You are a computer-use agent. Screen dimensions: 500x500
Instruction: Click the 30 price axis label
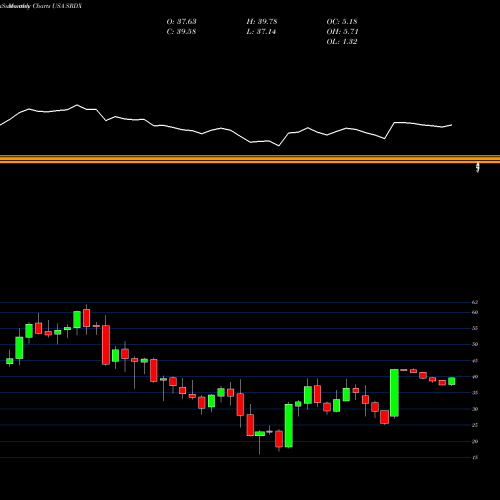475,409
